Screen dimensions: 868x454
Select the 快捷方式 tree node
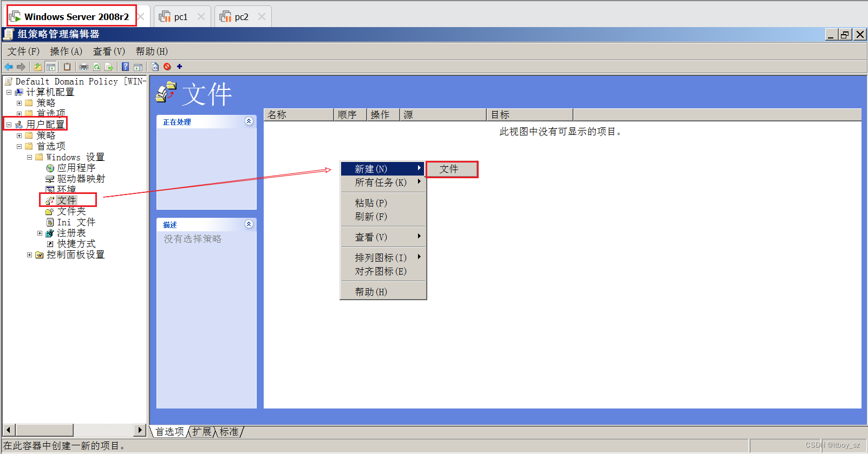(76, 244)
